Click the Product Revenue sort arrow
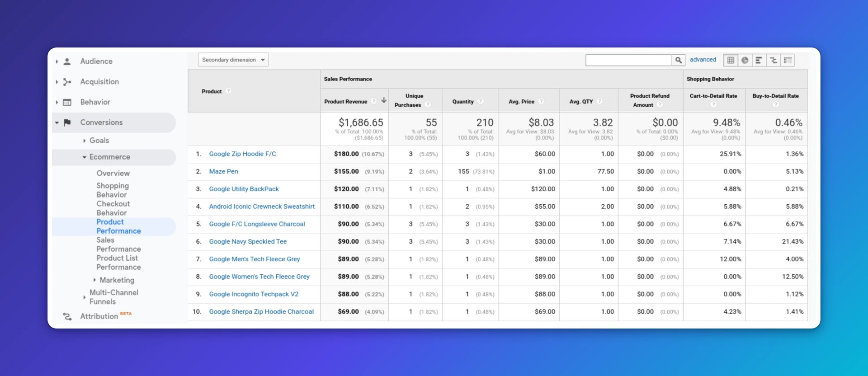 point(384,100)
